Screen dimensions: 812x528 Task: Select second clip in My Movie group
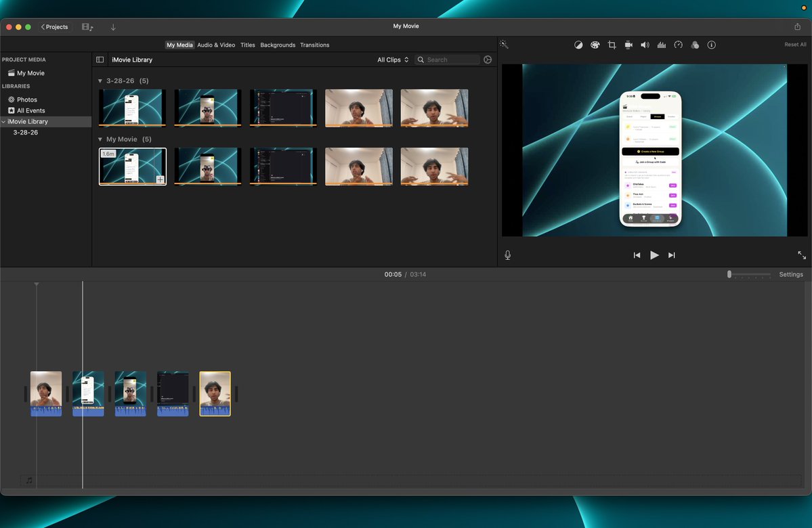coord(208,167)
